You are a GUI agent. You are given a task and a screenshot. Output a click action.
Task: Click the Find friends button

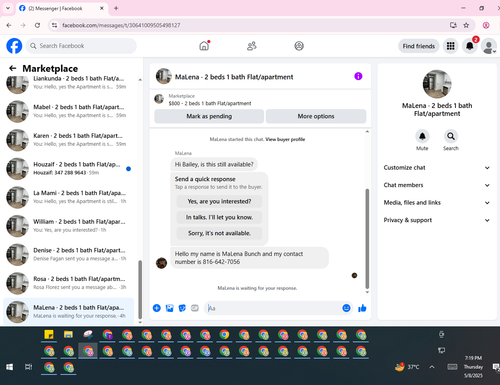click(419, 46)
